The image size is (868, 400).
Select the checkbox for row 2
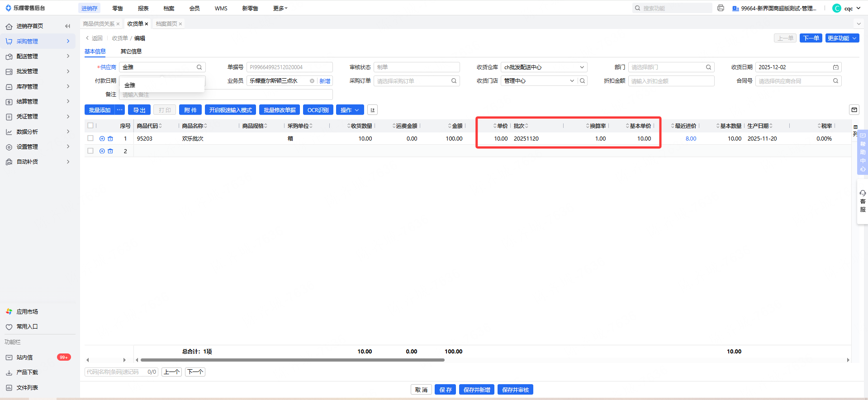(x=90, y=151)
